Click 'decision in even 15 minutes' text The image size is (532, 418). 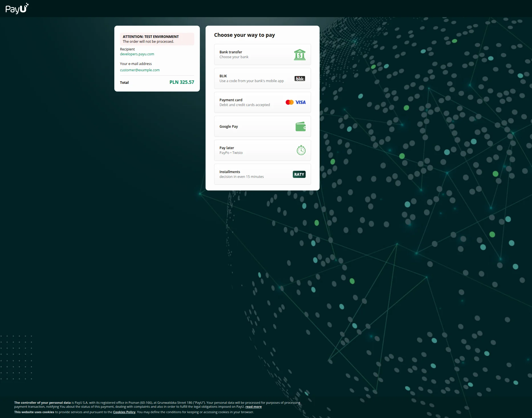coord(241,177)
